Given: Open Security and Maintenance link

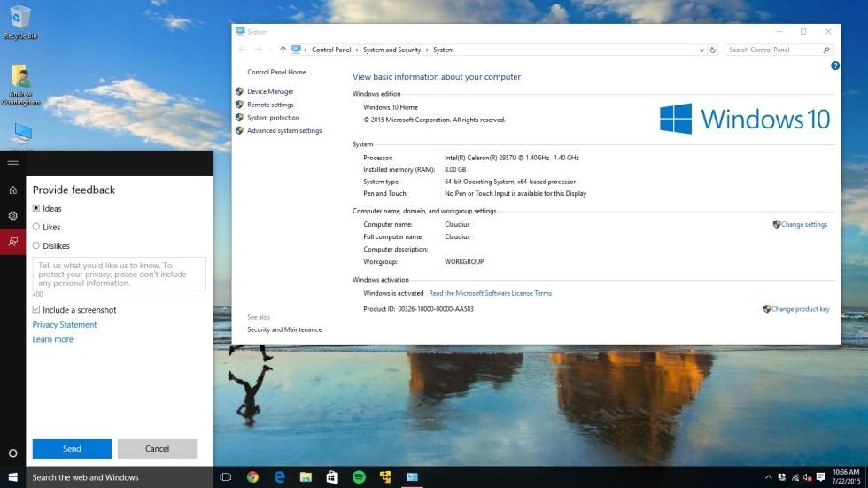Looking at the screenshot, I should click(x=284, y=329).
